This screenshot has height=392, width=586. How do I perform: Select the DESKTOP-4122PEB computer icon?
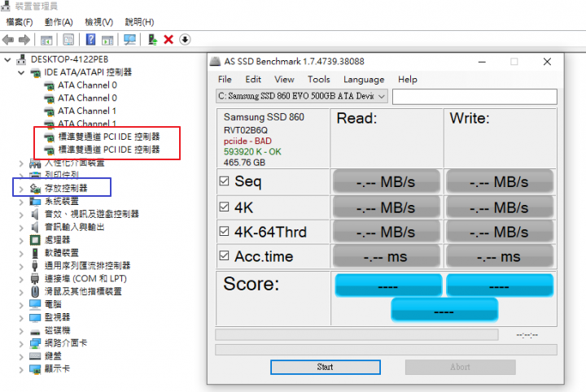pyautogui.click(x=22, y=59)
